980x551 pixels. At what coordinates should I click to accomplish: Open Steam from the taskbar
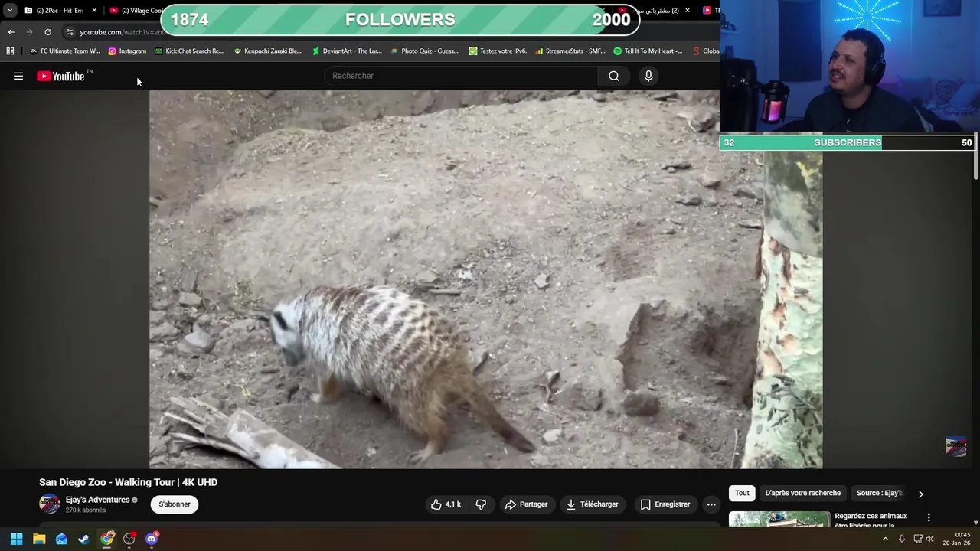pyautogui.click(x=83, y=539)
